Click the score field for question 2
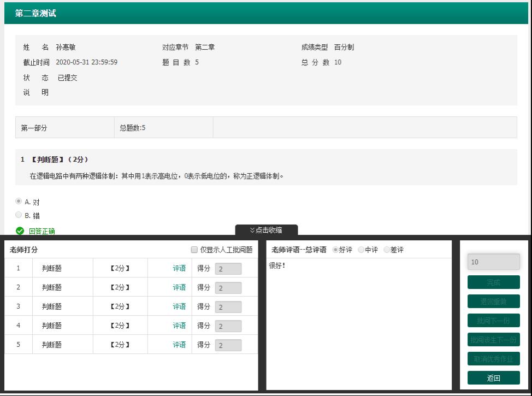Screen dimensions: 532x396 coord(228,288)
